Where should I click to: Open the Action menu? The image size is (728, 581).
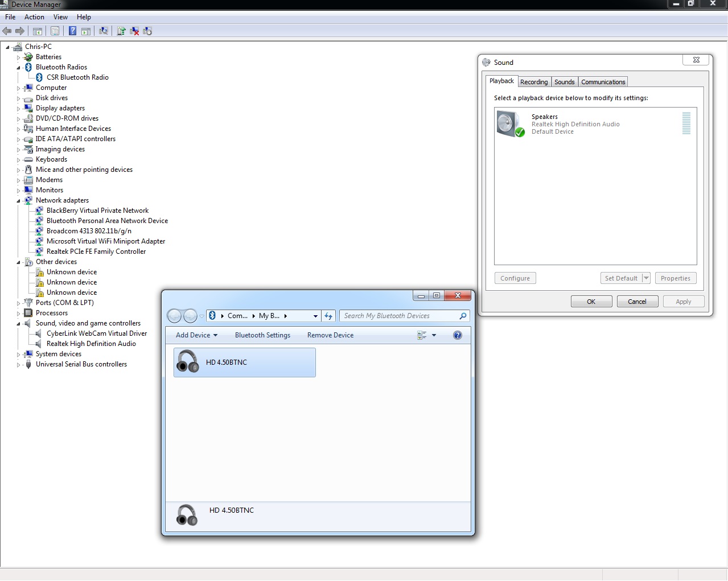pos(34,17)
